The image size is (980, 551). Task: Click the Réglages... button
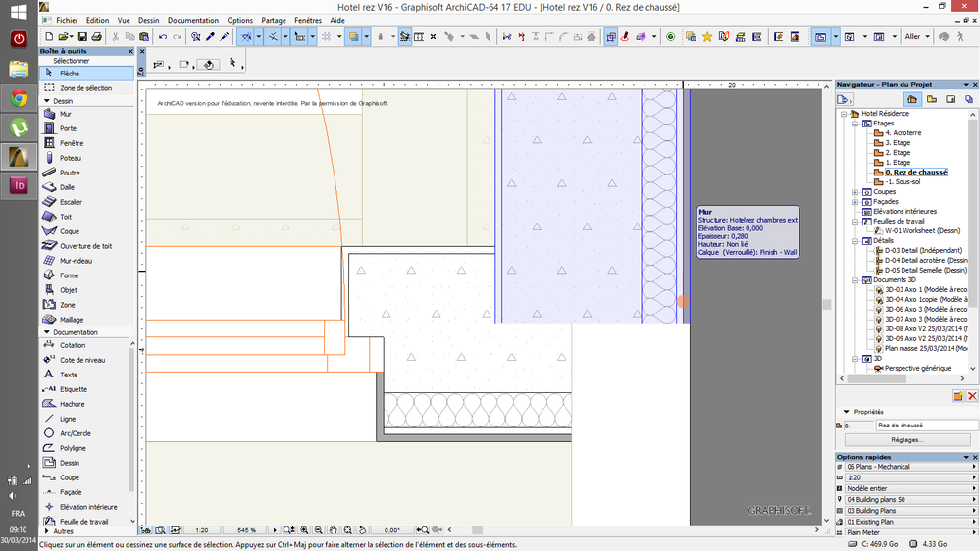click(907, 440)
